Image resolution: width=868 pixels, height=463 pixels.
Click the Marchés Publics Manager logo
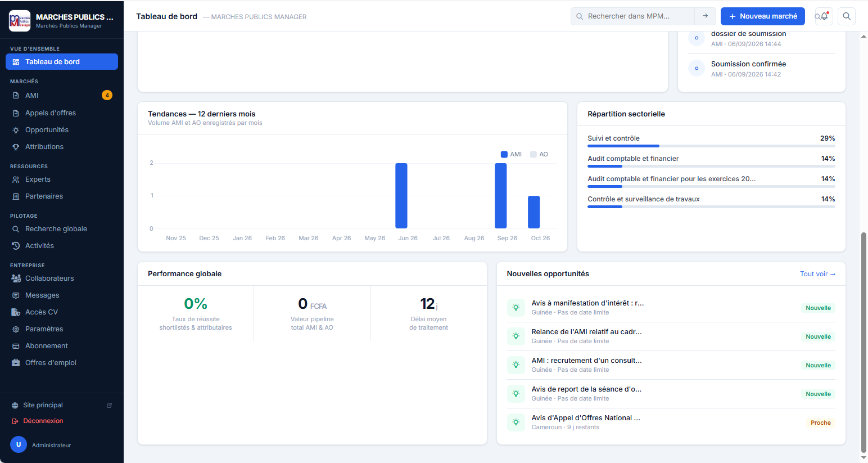pos(20,21)
